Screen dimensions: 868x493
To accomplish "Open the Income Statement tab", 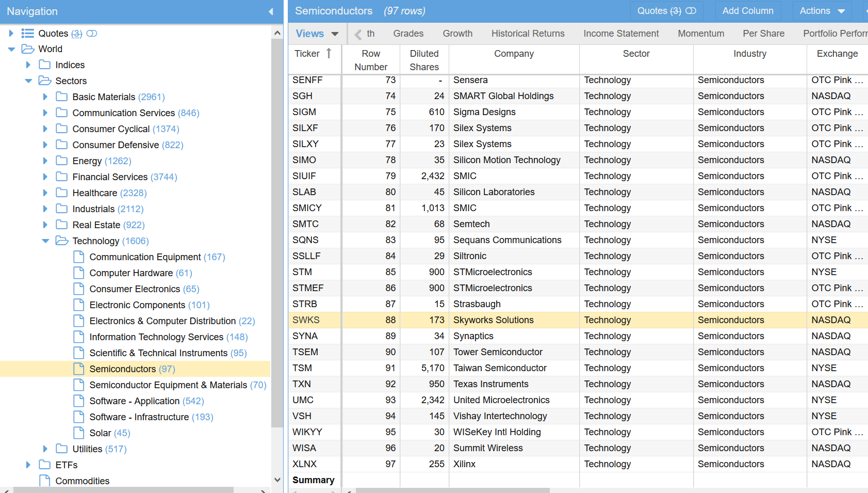I will pos(621,34).
